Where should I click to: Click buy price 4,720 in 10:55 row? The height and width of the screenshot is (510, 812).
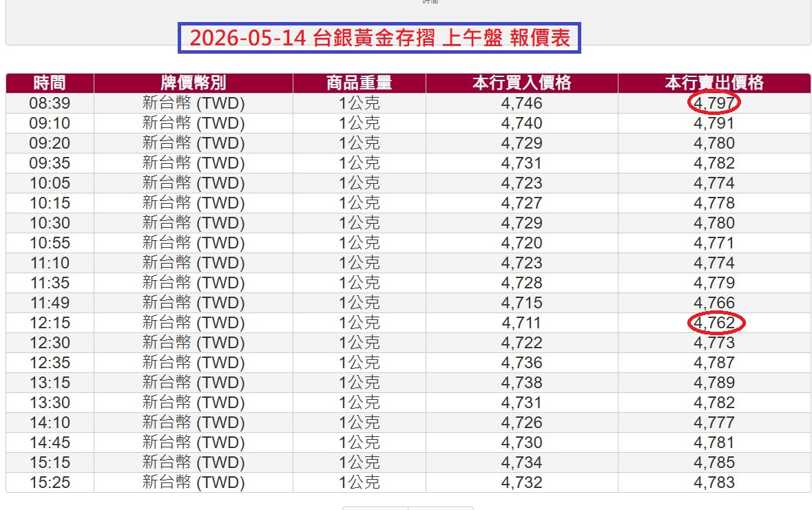[x=522, y=243]
